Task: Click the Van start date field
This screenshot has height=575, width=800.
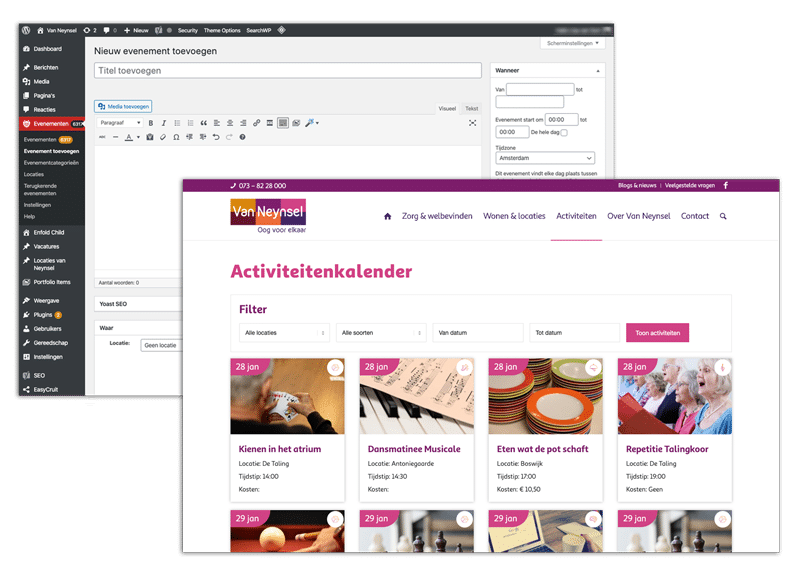Action: point(540,89)
